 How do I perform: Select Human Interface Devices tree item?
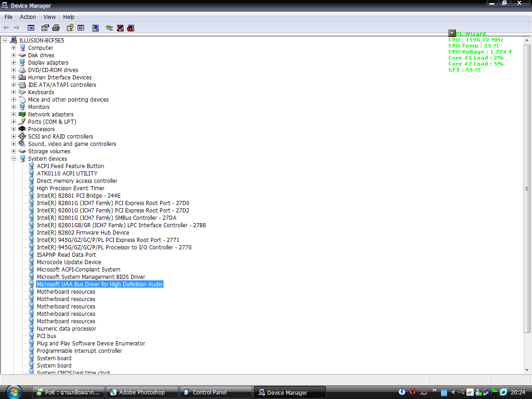60,78
